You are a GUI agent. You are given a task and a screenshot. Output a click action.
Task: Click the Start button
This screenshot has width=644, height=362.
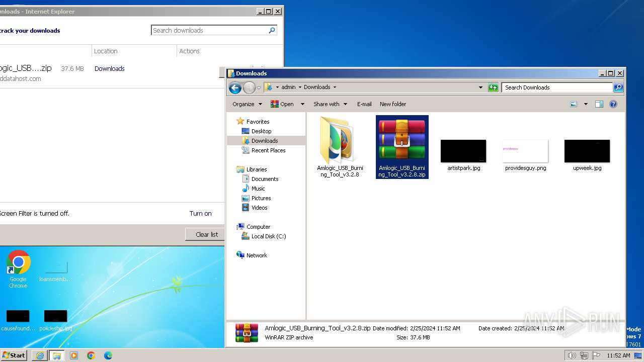[14, 355]
